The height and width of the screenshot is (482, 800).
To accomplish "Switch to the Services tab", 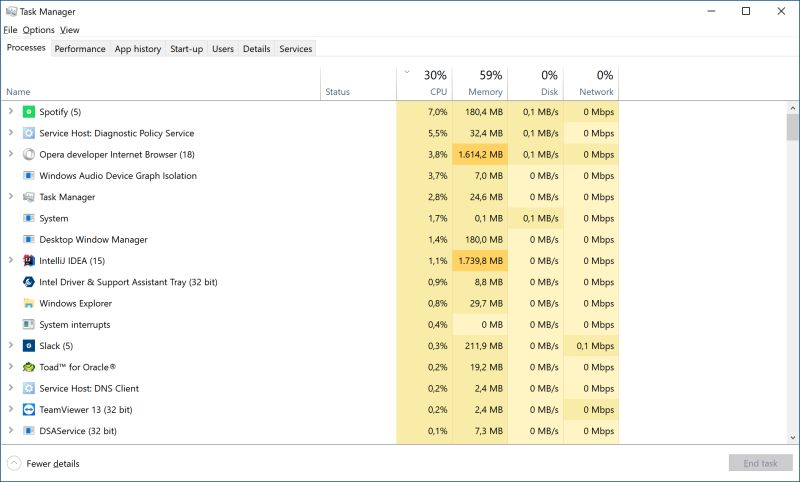I will coord(295,49).
